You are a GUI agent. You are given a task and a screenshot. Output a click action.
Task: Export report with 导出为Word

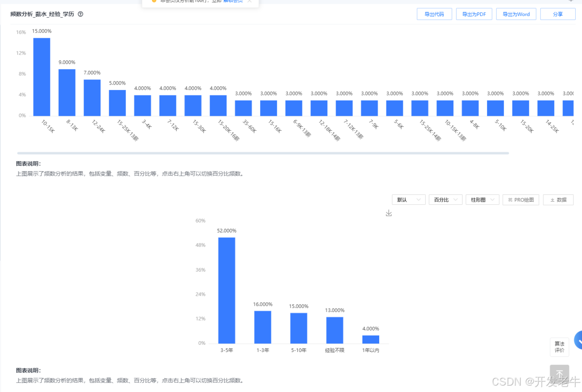[x=516, y=14]
